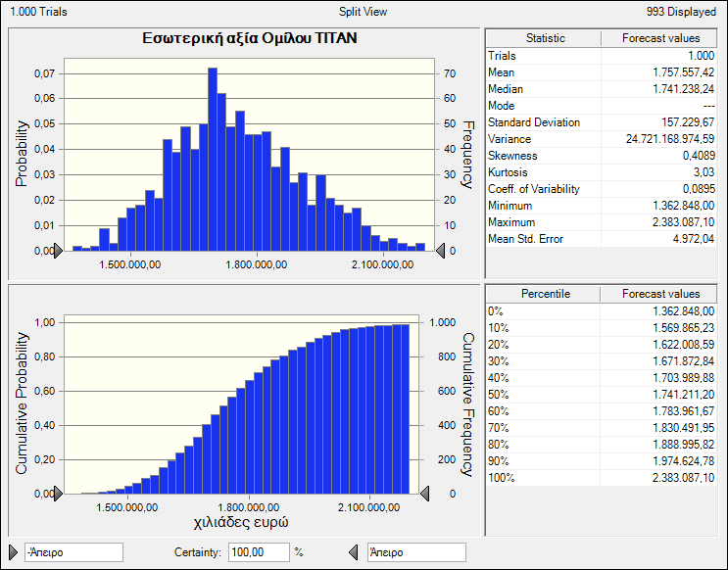Viewport: 728px width, 570px height.
Task: Select the 60% percentile value 1.783.961,67
Action: [683, 411]
